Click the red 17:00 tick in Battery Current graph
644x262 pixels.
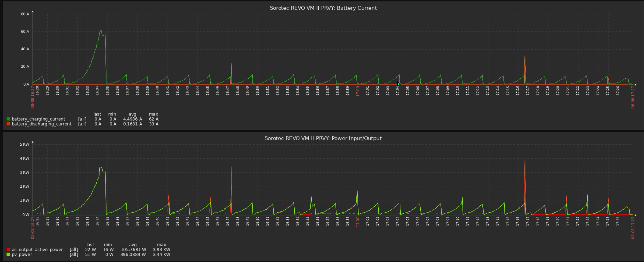358,91
